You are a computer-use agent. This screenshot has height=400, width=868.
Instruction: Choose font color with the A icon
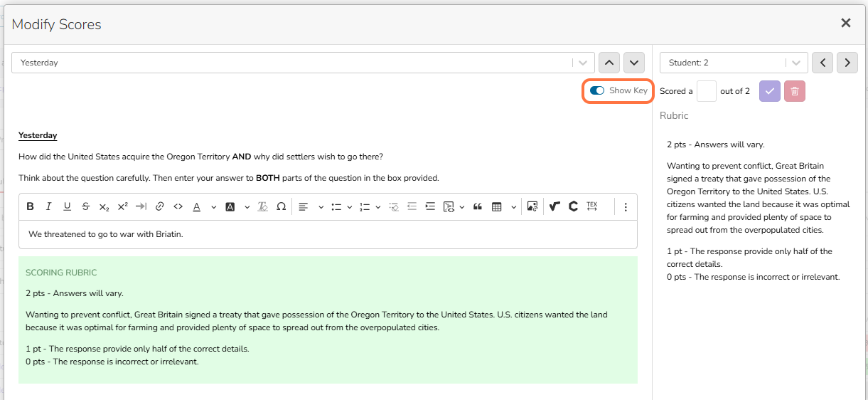pyautogui.click(x=196, y=206)
